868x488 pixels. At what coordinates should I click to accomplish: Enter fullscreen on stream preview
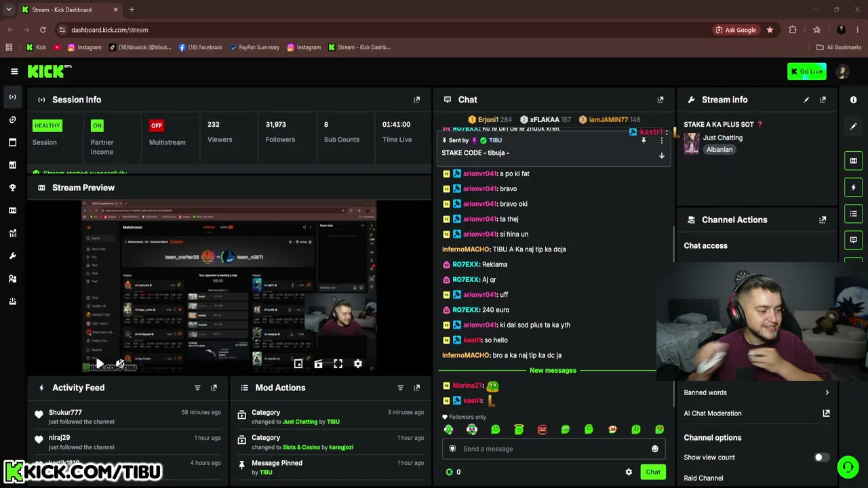tap(338, 364)
